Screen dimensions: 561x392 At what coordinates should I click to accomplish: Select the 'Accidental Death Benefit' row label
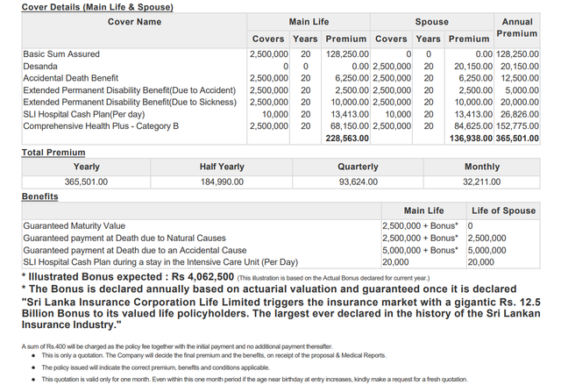pyautogui.click(x=70, y=78)
